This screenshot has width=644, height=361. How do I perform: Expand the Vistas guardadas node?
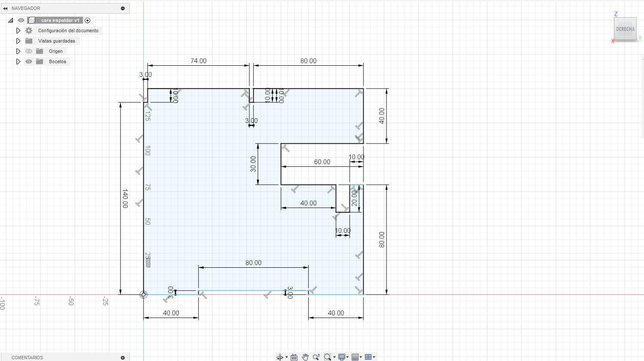point(18,41)
